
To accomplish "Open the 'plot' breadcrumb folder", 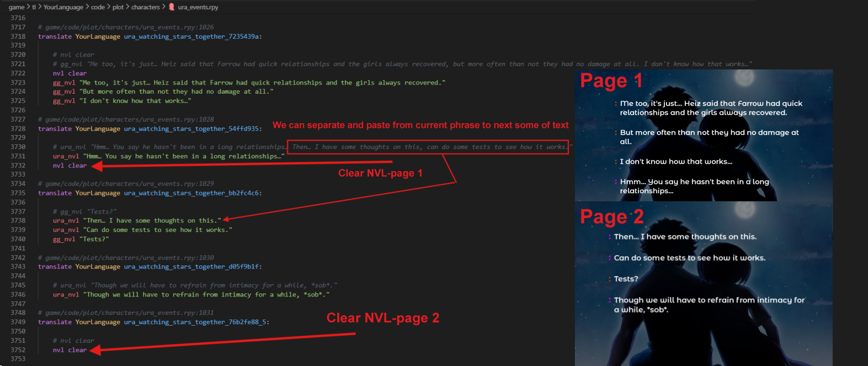I will [118, 7].
